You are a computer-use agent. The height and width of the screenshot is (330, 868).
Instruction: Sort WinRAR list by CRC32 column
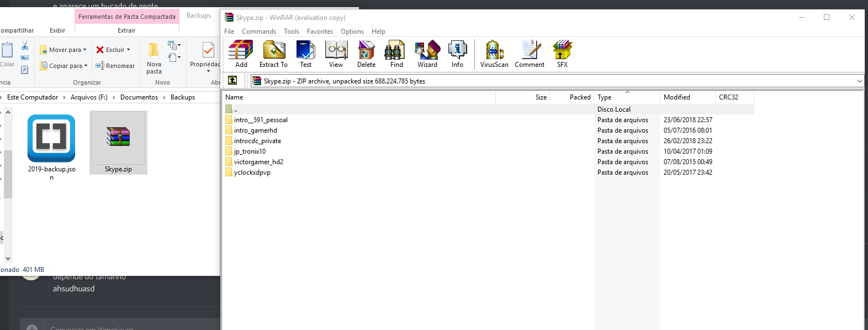click(x=735, y=97)
